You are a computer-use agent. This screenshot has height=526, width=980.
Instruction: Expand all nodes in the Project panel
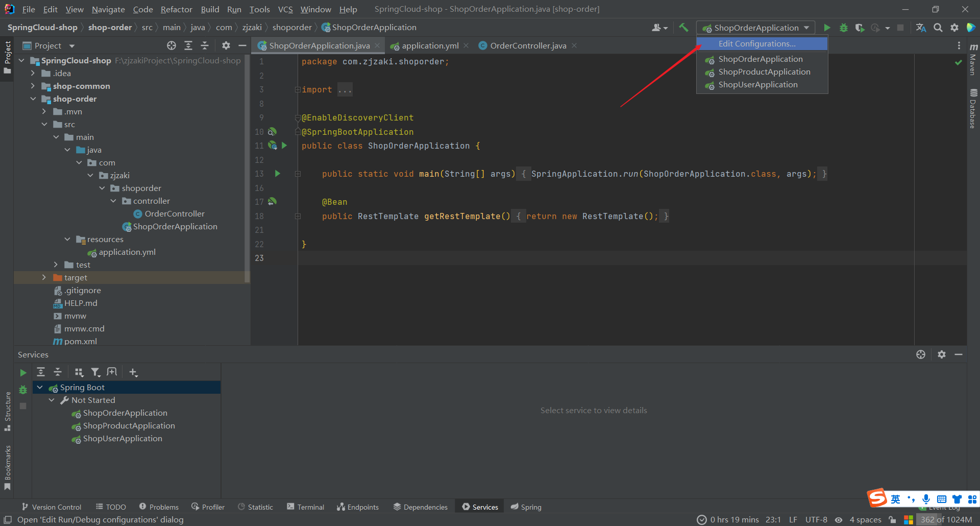(x=188, y=45)
